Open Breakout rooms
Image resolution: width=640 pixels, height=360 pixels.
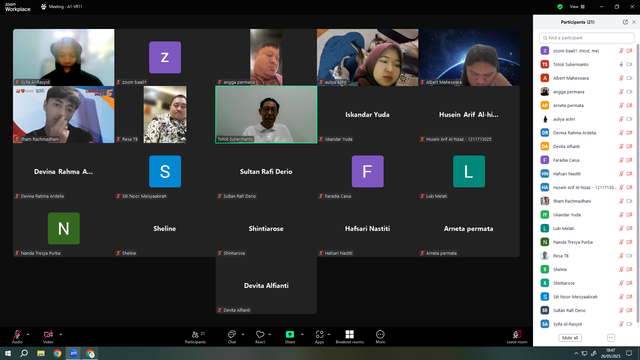pos(349,336)
